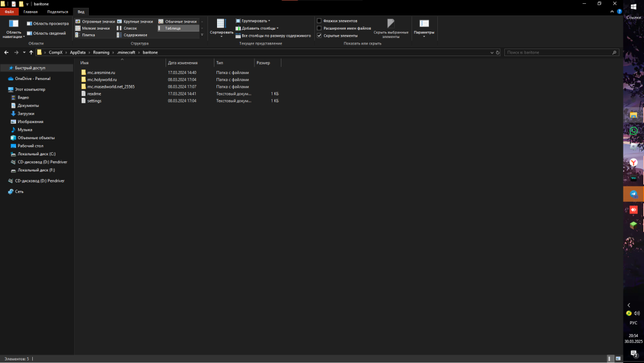
Task: Open Локальный диск (C:) in sidebar
Action: [36, 153]
